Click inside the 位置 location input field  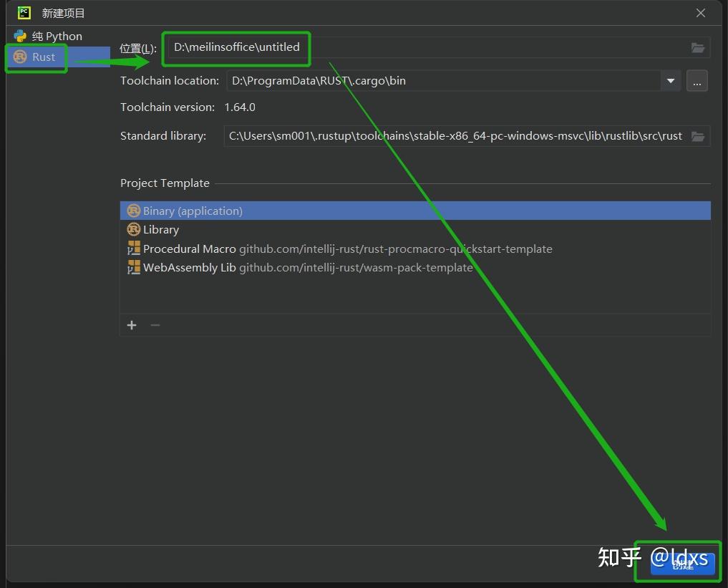286,47
